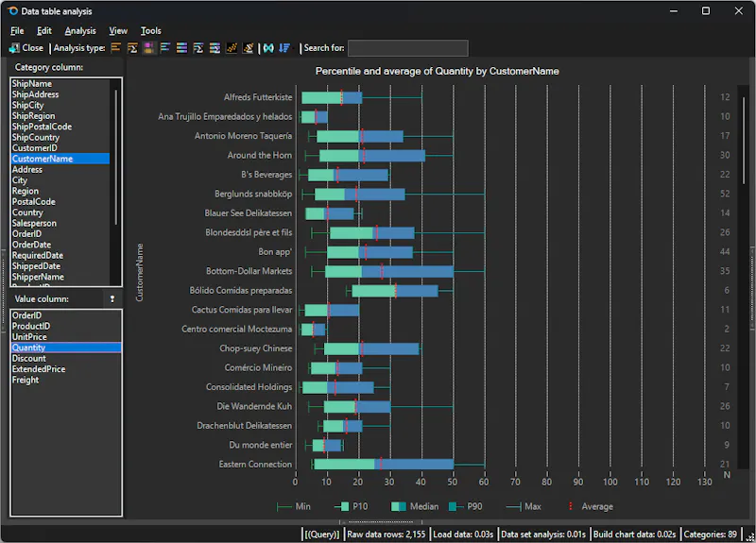Select the scatter dots with sigma analysis icon
This screenshot has height=543, width=756.
pos(248,48)
